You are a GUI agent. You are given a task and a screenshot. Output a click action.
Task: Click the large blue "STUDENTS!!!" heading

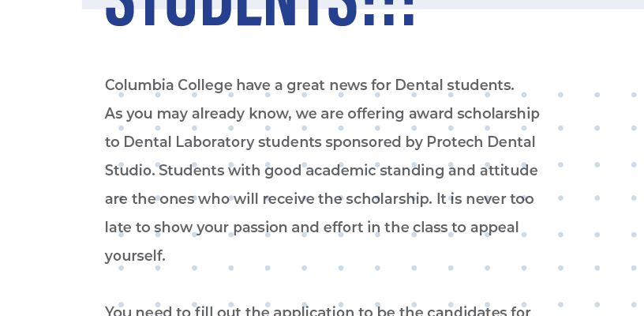(x=260, y=13)
